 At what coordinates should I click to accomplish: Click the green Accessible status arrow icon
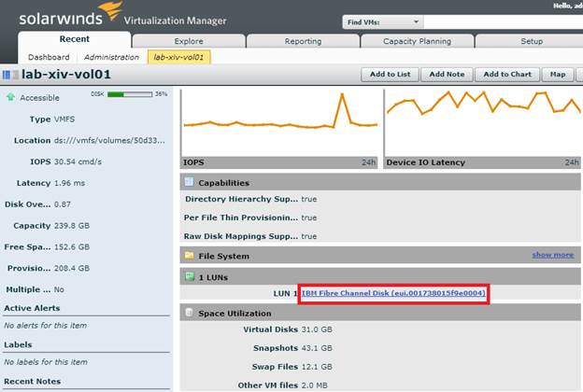[10, 97]
